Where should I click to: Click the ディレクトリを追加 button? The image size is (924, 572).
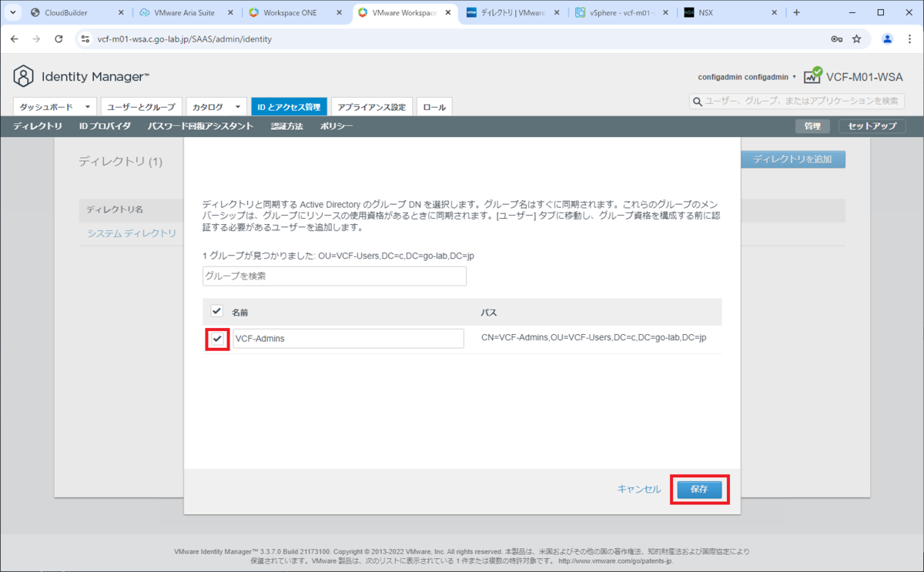click(792, 159)
